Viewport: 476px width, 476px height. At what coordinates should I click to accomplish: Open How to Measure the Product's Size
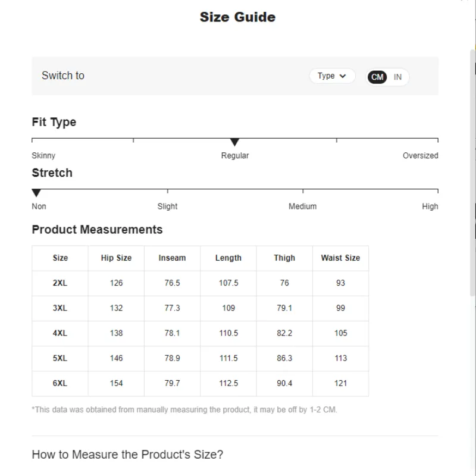[x=127, y=455]
